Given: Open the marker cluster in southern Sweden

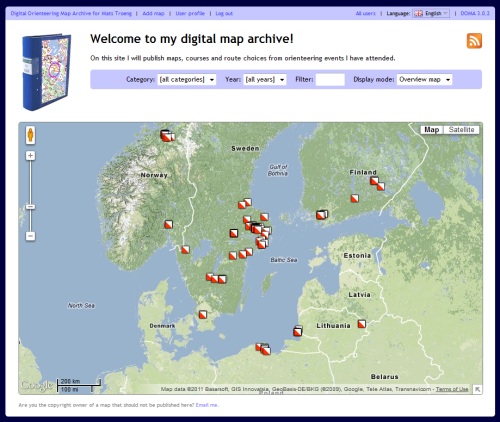Looking at the screenshot, I should 216,278.
